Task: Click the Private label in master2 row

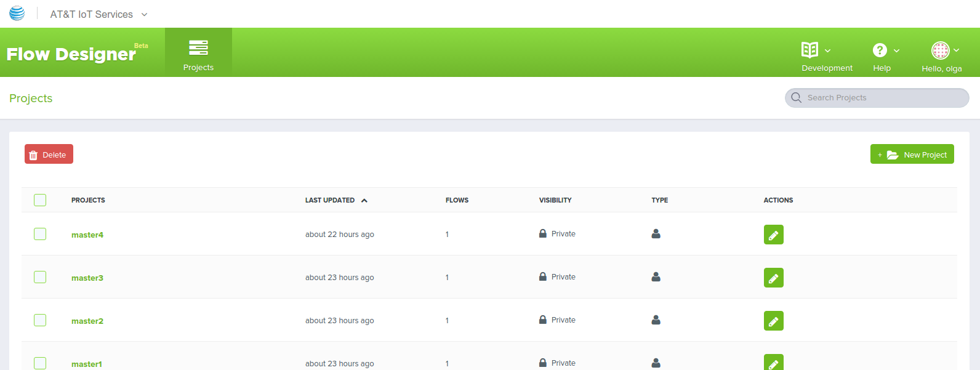Action: click(x=563, y=320)
